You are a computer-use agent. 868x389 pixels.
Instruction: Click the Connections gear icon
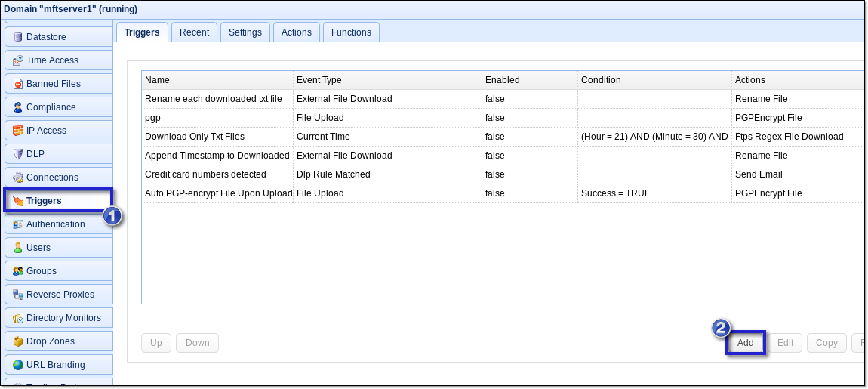[x=18, y=178]
